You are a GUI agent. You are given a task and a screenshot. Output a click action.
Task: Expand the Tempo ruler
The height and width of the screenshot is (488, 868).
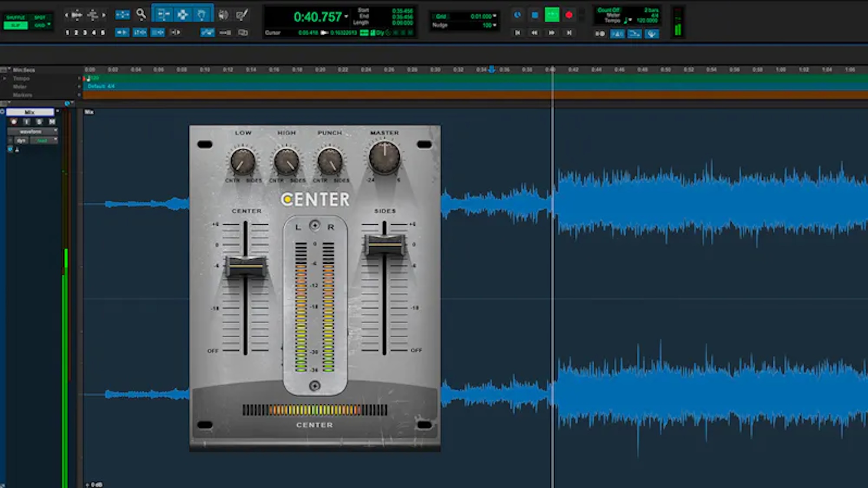pos(5,79)
